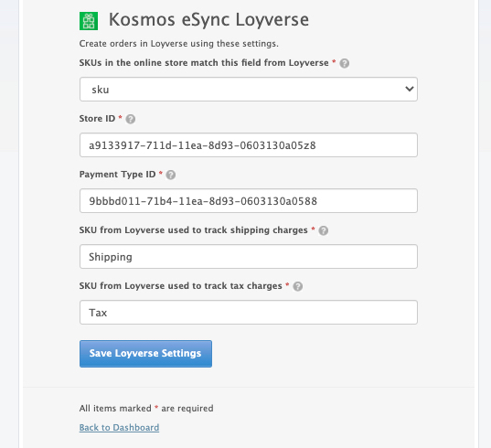Viewport: 491px width, 448px height.
Task: Click the tax charges SKU label
Action: coord(180,286)
